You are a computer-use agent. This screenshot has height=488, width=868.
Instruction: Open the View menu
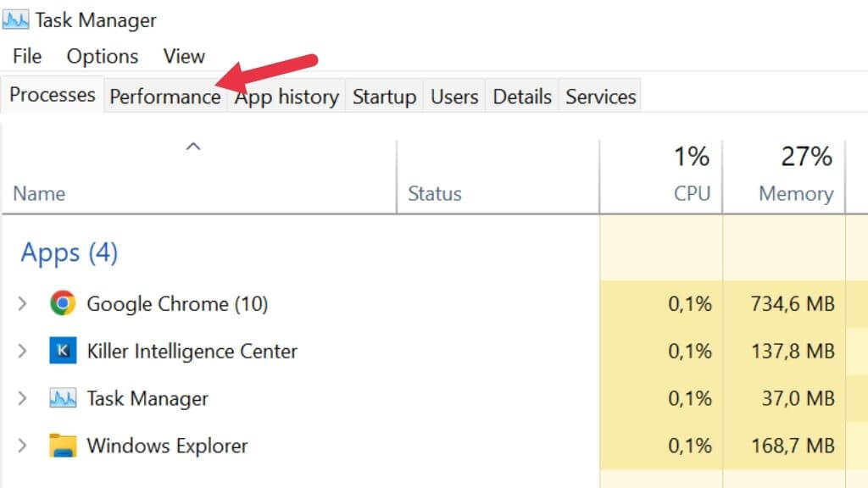click(184, 57)
